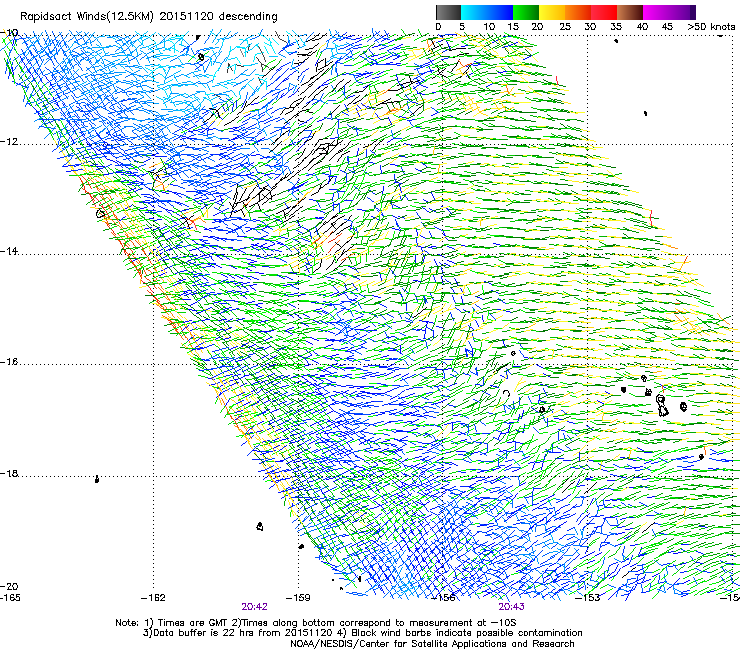740x650 pixels.
Task: Pick the green 15-20 knots color band
Action: point(526,12)
